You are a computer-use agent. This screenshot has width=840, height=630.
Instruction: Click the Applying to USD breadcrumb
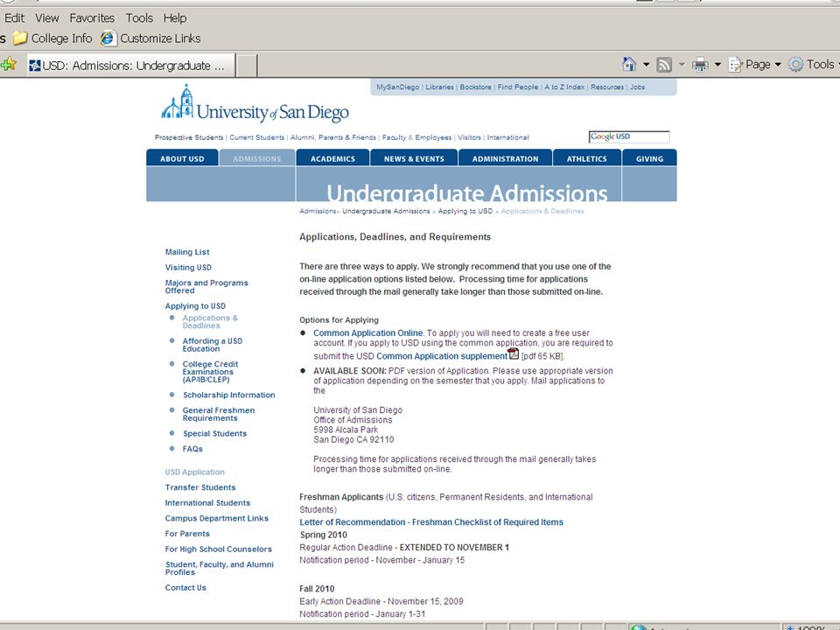(465, 211)
